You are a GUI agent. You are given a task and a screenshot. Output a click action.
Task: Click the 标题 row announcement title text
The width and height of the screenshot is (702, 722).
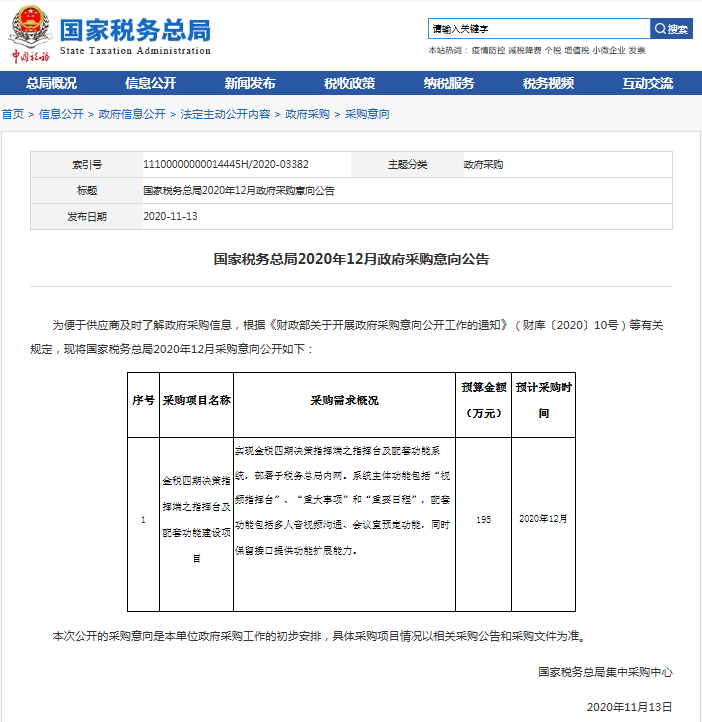238,191
